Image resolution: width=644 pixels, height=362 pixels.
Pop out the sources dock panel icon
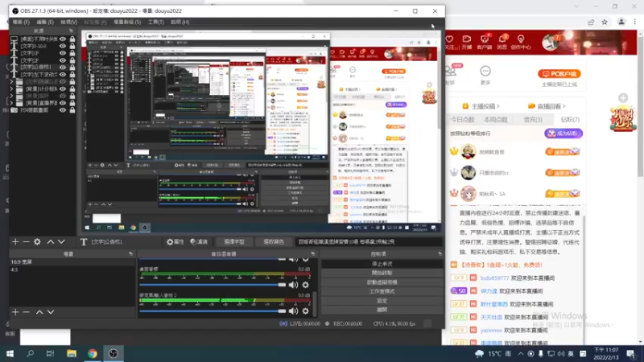coord(71,31)
